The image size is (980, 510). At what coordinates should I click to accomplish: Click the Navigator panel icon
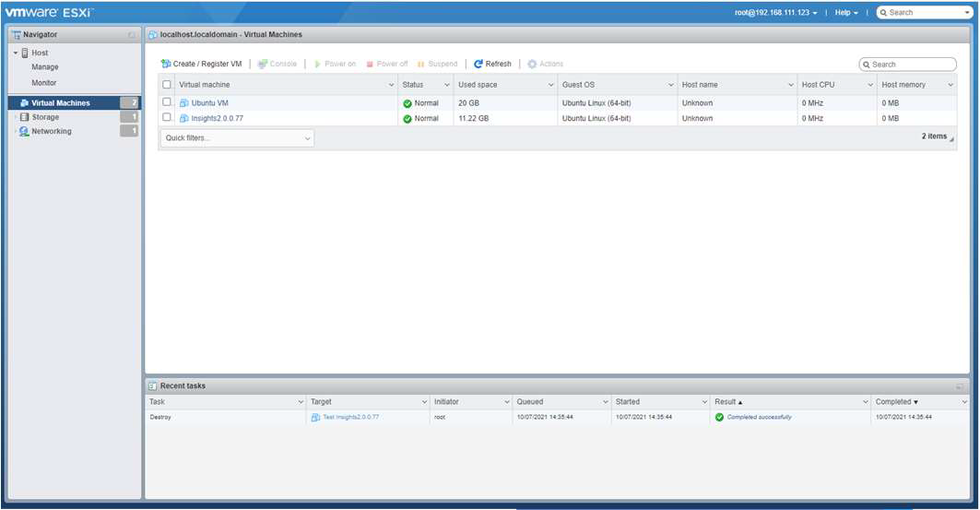pos(17,35)
